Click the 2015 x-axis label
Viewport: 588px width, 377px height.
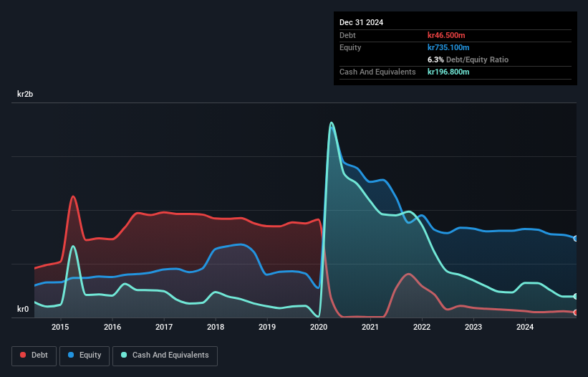tap(60, 327)
